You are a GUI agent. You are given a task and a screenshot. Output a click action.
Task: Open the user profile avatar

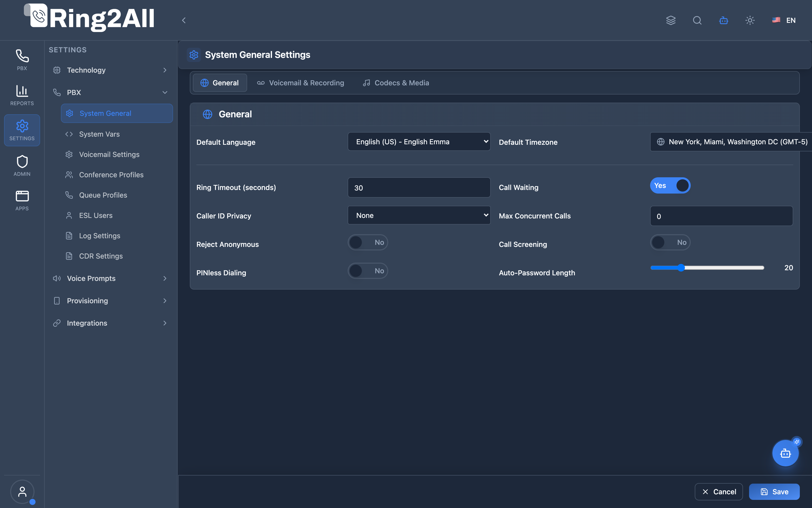point(22,491)
